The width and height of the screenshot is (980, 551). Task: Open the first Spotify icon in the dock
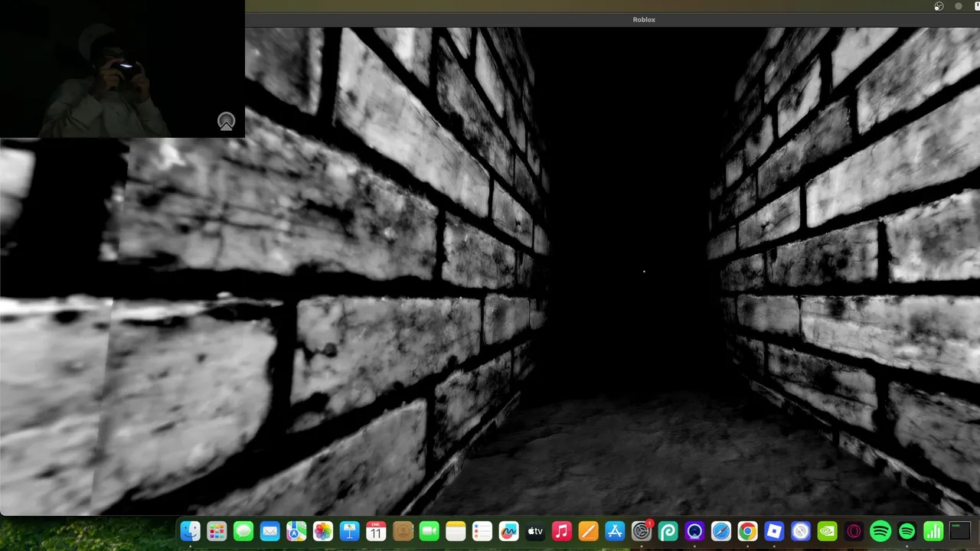(x=880, y=531)
